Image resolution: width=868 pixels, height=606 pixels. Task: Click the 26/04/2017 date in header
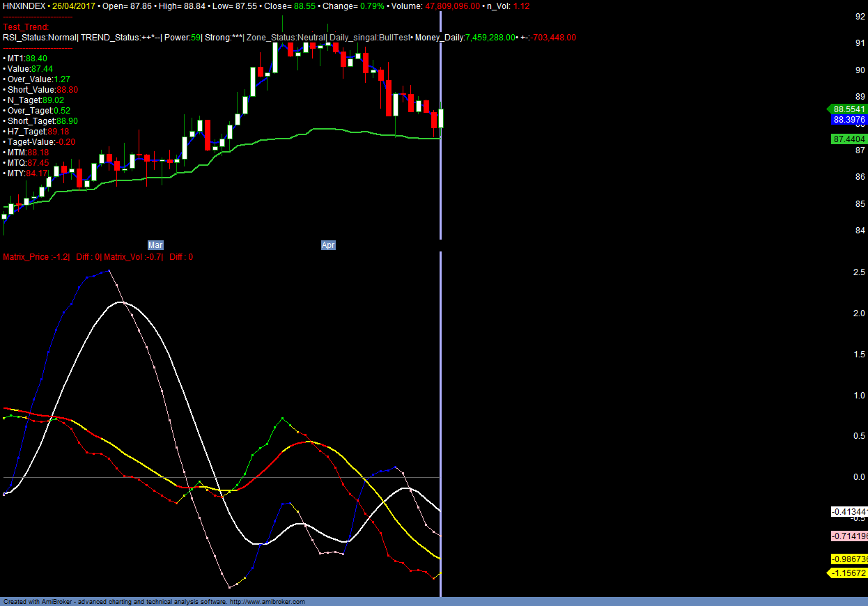(x=75, y=5)
